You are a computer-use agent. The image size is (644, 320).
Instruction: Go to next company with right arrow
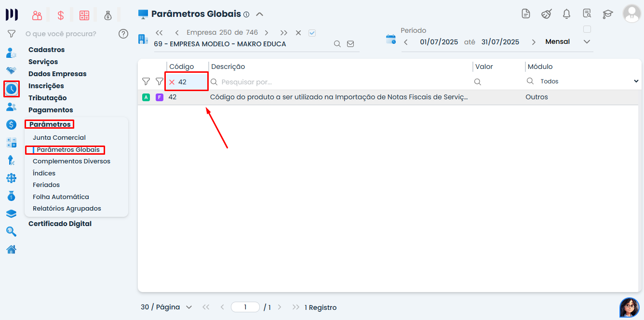coord(267,33)
